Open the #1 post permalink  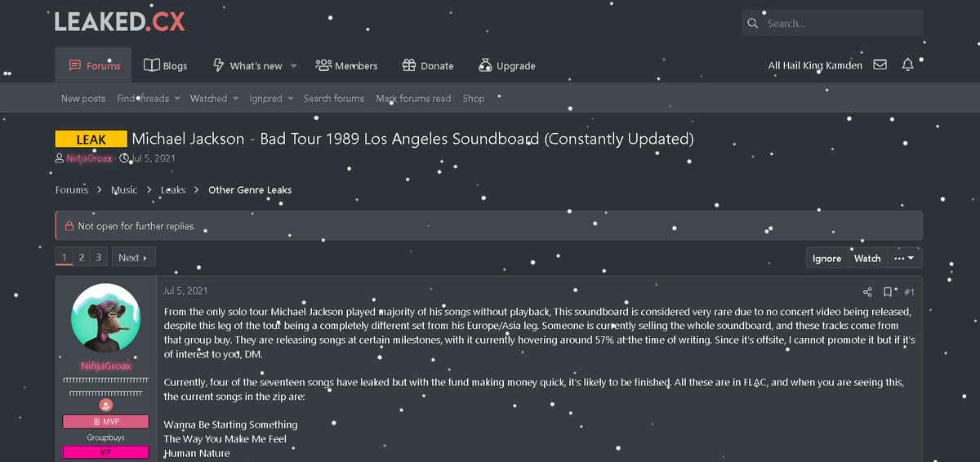pyautogui.click(x=909, y=292)
